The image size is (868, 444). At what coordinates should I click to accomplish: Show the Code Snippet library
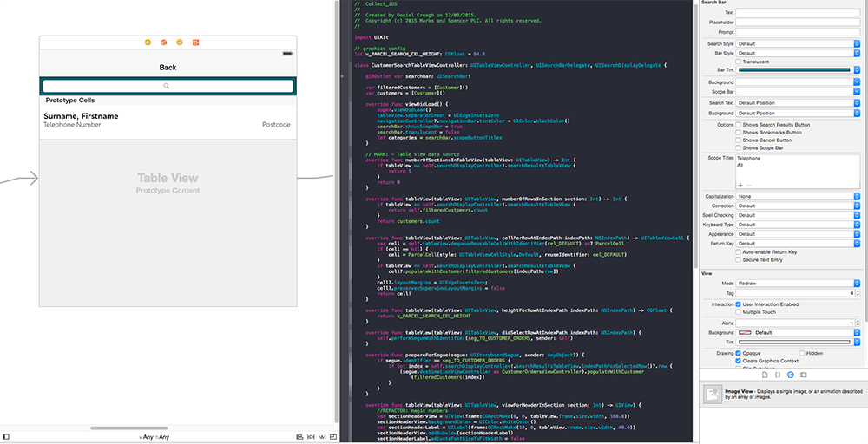click(x=778, y=375)
